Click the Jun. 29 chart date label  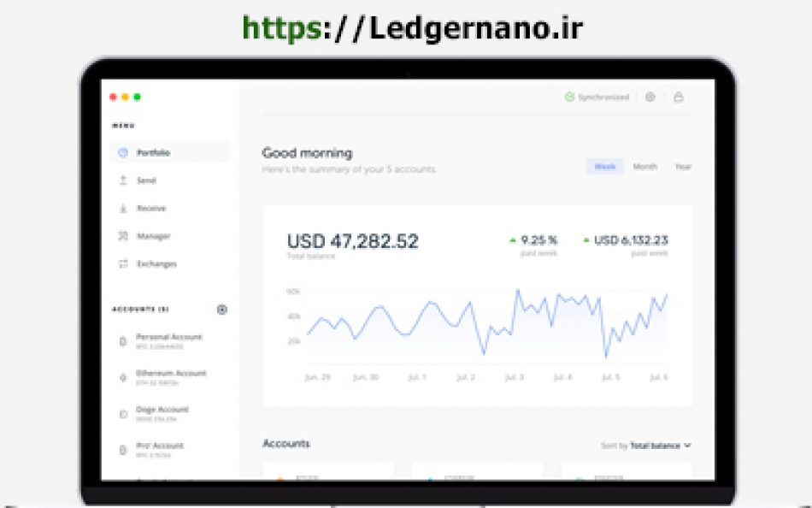(x=317, y=377)
